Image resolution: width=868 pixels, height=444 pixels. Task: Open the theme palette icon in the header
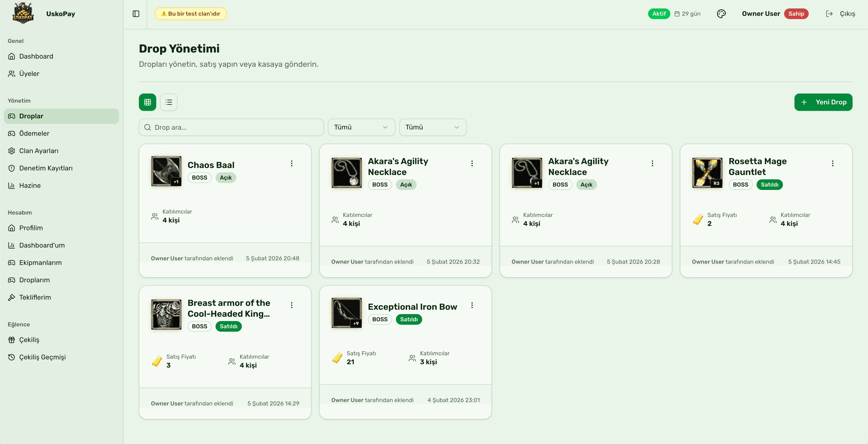721,13
